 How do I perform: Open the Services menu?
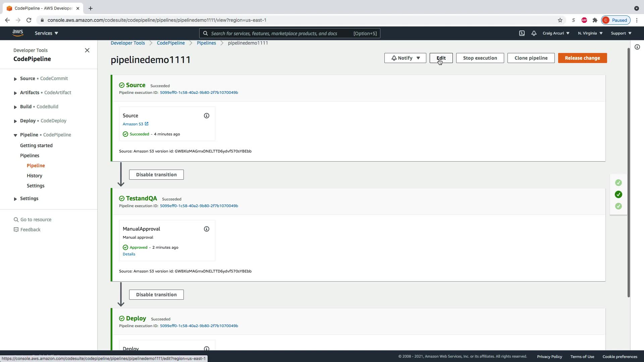[x=46, y=33]
